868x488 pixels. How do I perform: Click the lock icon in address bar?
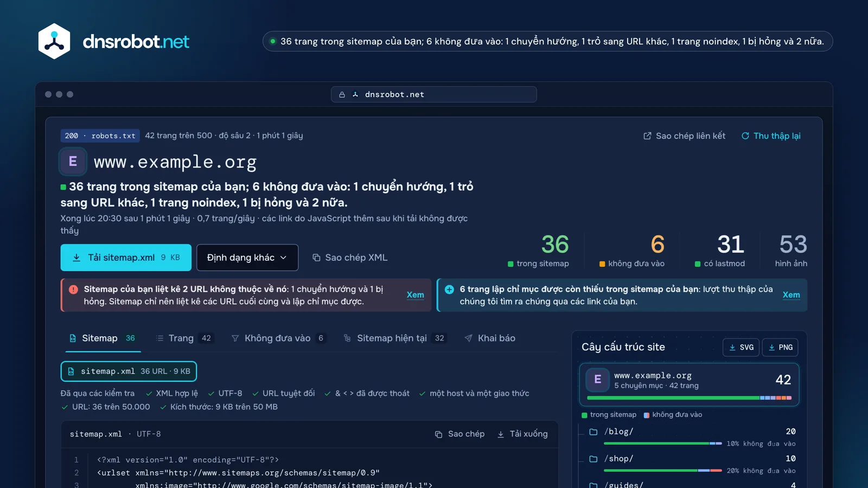click(x=342, y=94)
